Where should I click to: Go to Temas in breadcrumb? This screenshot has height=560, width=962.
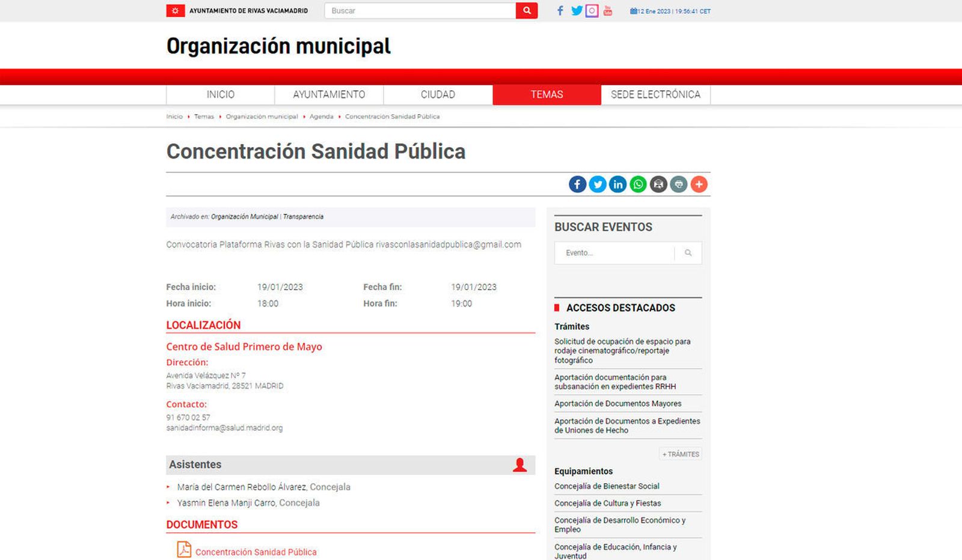pos(204,117)
